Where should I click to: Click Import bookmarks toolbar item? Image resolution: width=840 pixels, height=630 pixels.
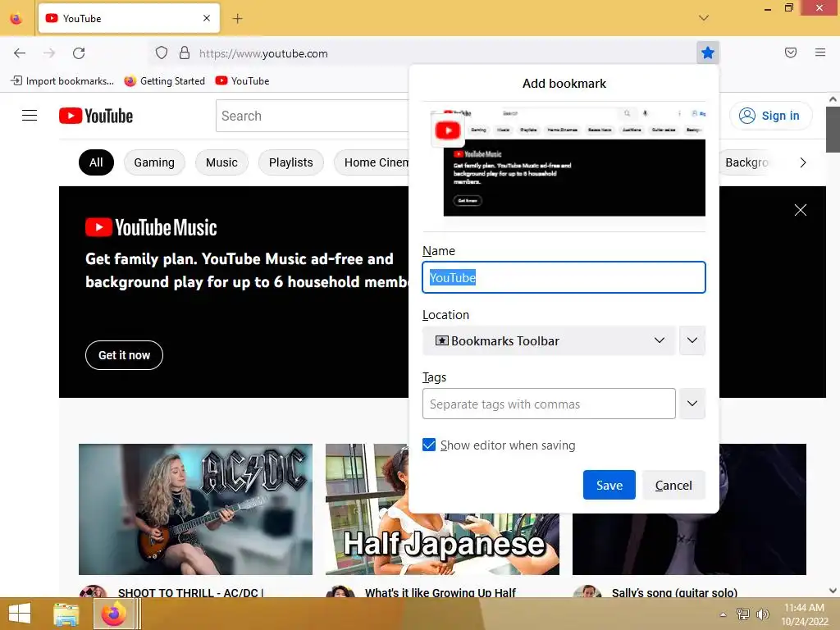click(62, 81)
